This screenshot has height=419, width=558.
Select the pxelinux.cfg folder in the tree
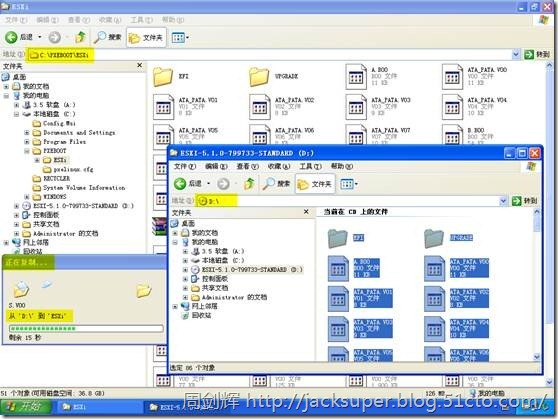pyautogui.click(x=68, y=169)
